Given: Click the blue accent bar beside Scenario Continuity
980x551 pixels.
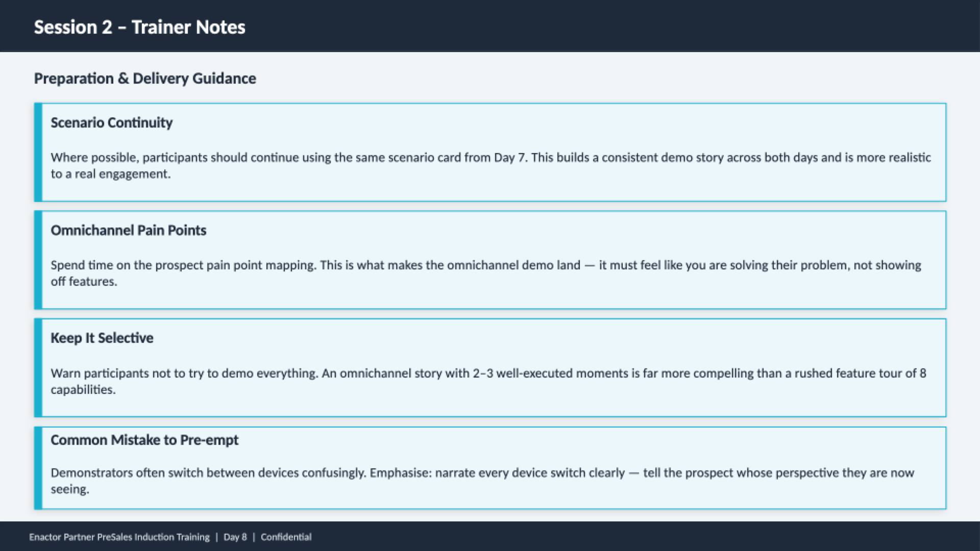Looking at the screenshot, I should [x=38, y=152].
